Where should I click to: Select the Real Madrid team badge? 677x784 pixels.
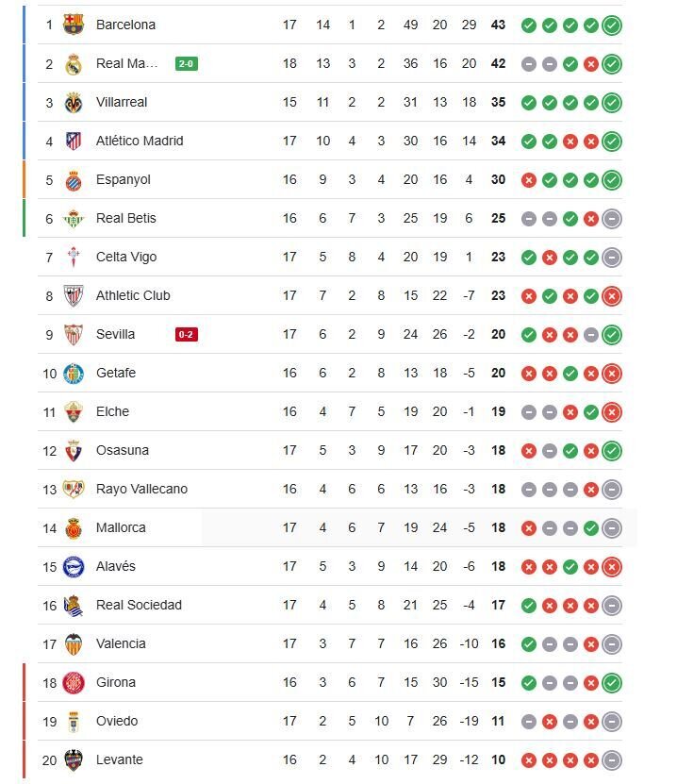[72, 64]
